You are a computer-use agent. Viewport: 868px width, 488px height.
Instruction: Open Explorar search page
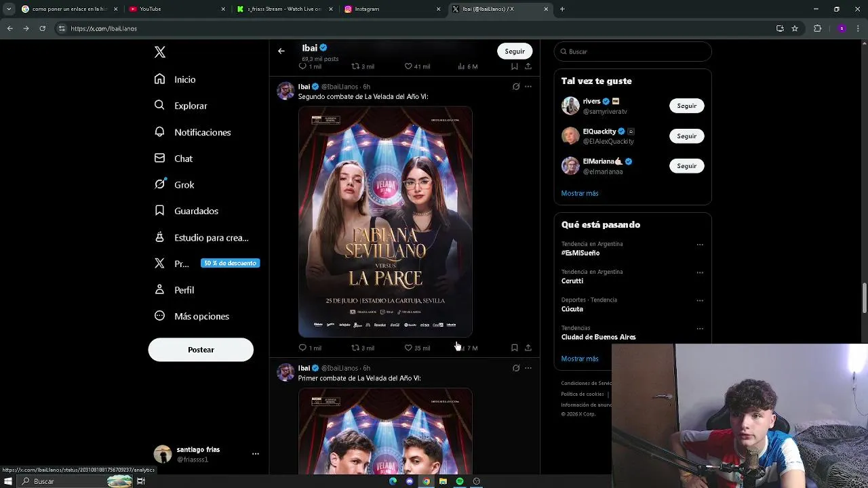(180, 106)
